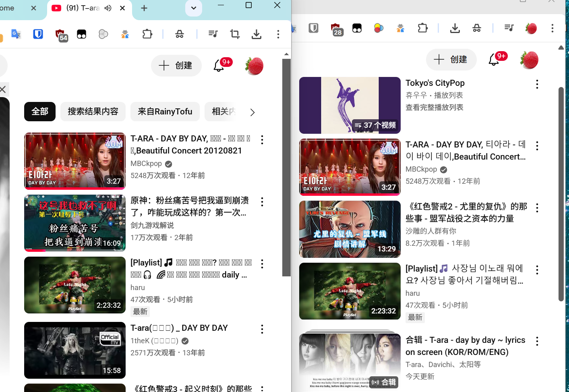Click Google Translate extension icon in left window
This screenshot has width=569, height=392.
(x=16, y=34)
